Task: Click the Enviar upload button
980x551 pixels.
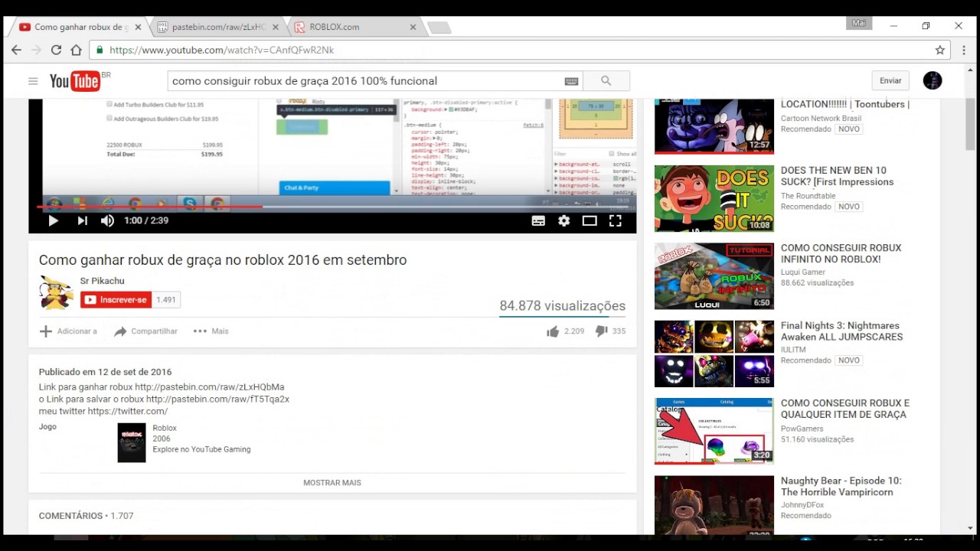Action: pyautogui.click(x=890, y=80)
